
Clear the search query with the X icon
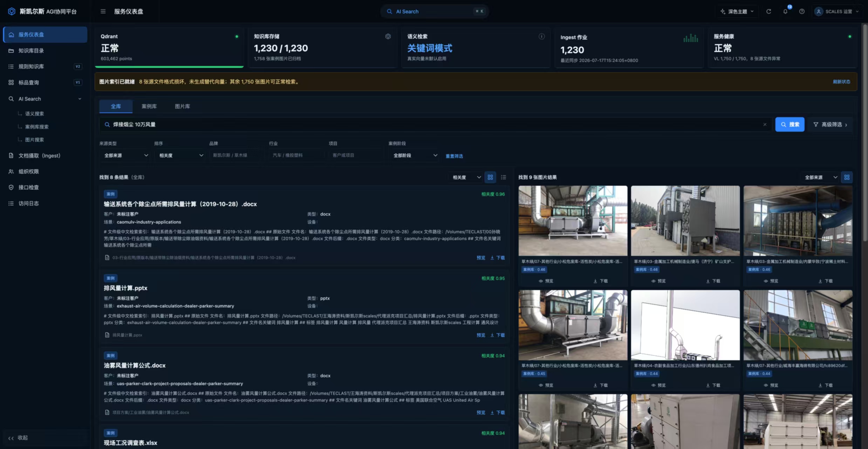(765, 125)
